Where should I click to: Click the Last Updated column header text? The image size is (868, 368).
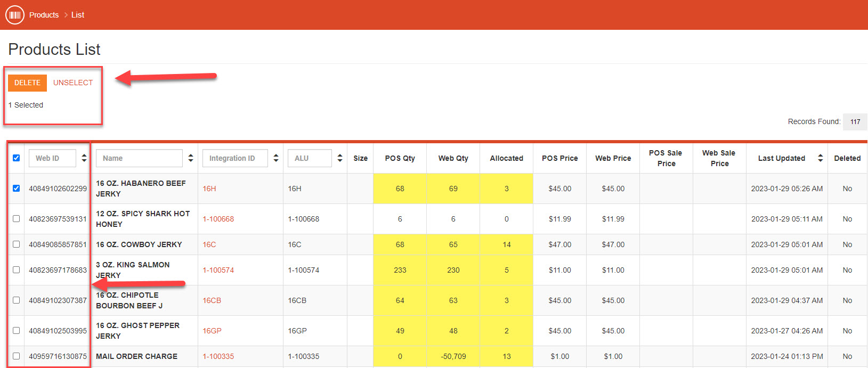tap(782, 158)
